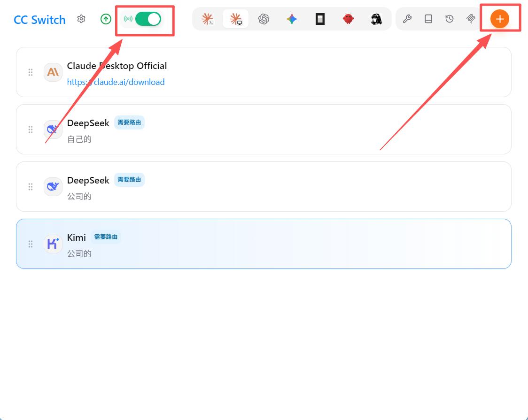
Task: Switch to the Claude Code terminal tab
Action: [x=208, y=19]
